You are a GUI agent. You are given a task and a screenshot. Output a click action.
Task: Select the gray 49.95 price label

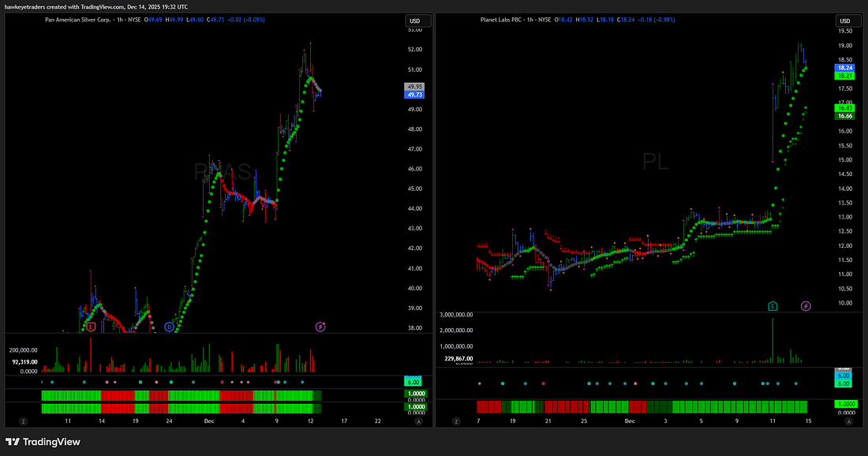tap(414, 87)
